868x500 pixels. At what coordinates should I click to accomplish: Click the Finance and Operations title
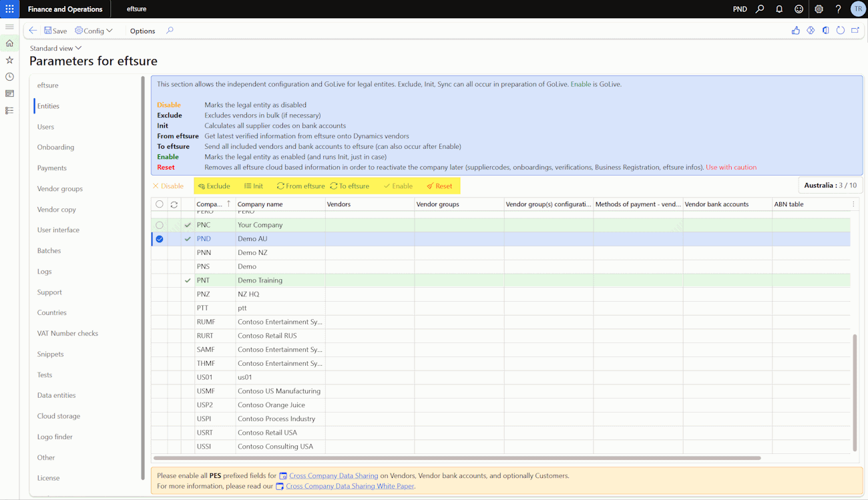pos(65,9)
